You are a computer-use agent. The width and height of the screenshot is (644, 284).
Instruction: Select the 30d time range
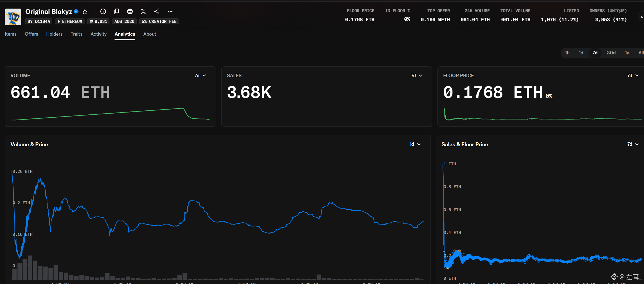coord(611,53)
